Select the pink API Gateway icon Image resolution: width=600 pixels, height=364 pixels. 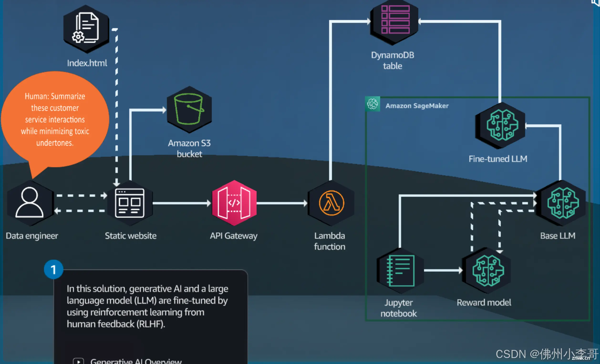click(x=234, y=203)
